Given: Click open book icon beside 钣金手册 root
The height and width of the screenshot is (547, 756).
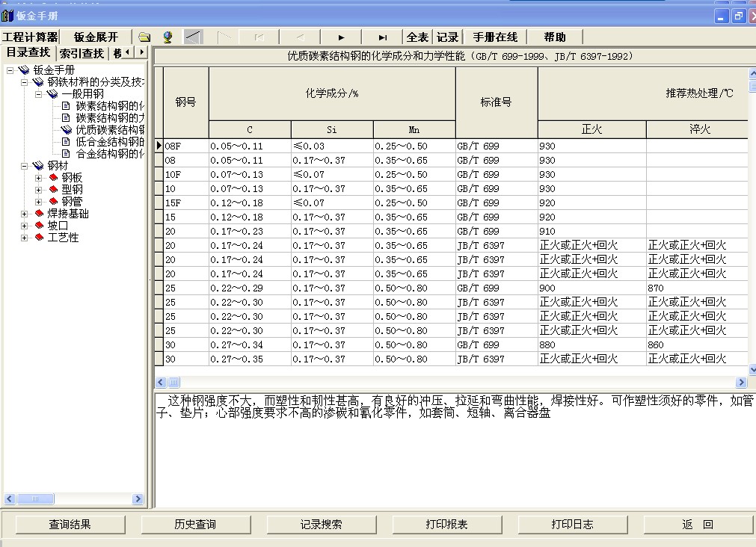Looking at the screenshot, I should pyautogui.click(x=24, y=70).
